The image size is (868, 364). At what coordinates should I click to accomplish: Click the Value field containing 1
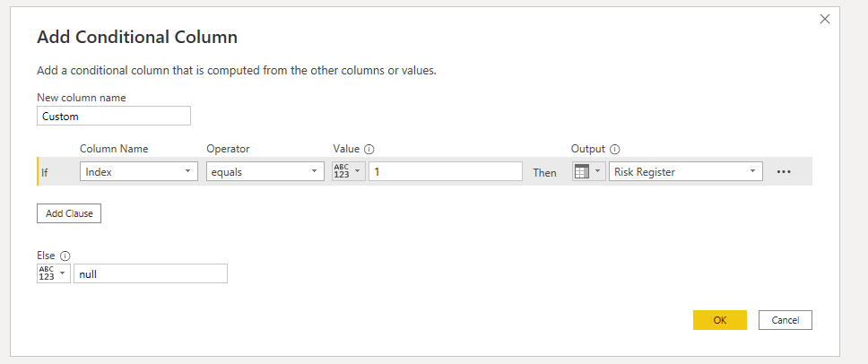(446, 171)
